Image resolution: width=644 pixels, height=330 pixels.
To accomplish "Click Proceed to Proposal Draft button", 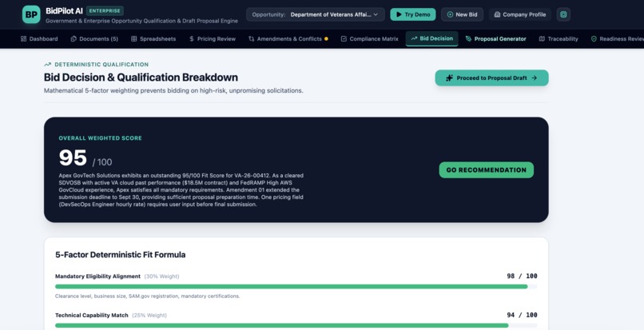I will (491, 78).
